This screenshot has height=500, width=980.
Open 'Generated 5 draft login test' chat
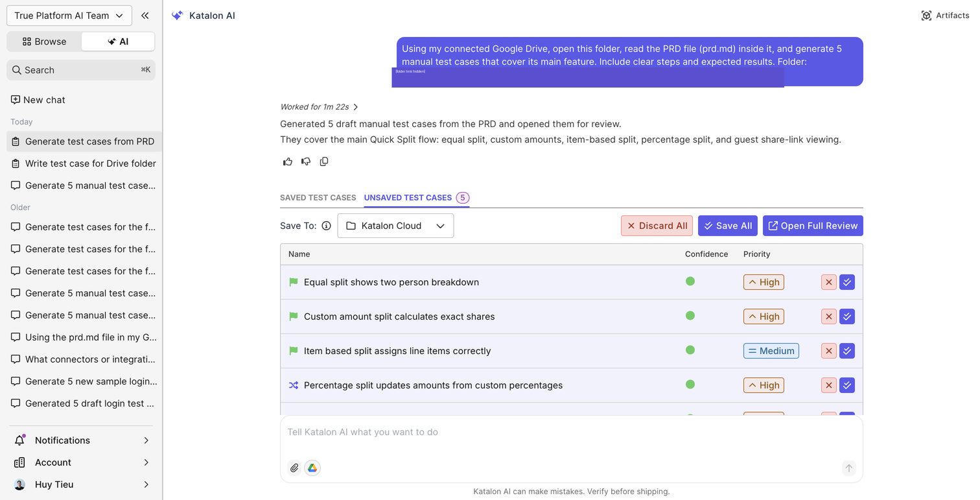point(84,403)
